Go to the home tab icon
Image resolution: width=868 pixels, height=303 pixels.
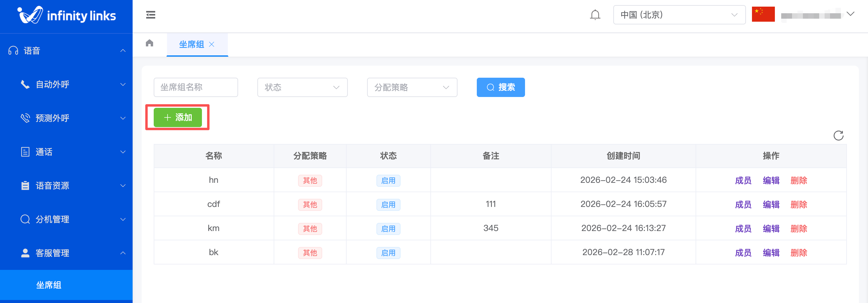[x=149, y=43]
